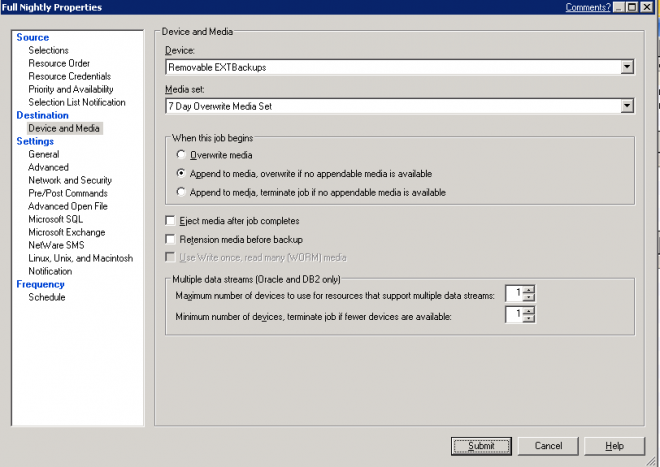Open Pre/Post Commands settings

[x=68, y=193]
